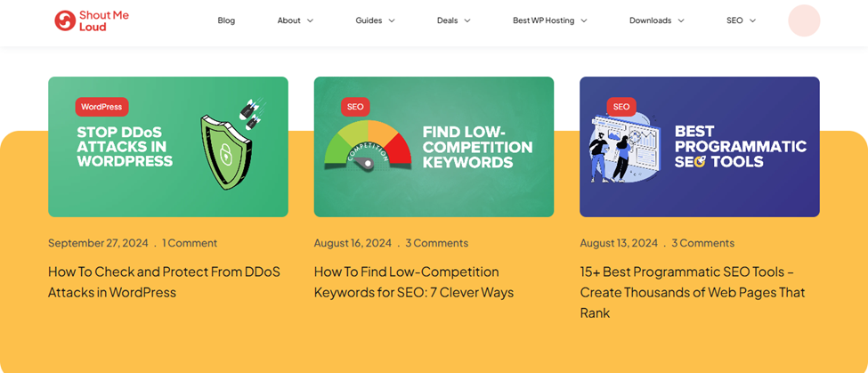Expand the Best WP Hosting chevron
868x373 pixels.
[583, 21]
